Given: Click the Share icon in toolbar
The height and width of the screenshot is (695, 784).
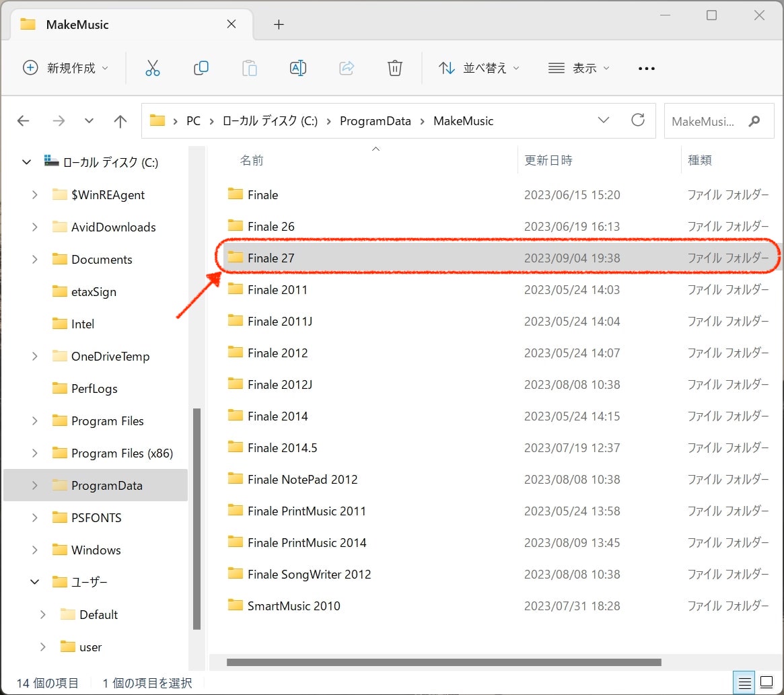Looking at the screenshot, I should pos(347,68).
